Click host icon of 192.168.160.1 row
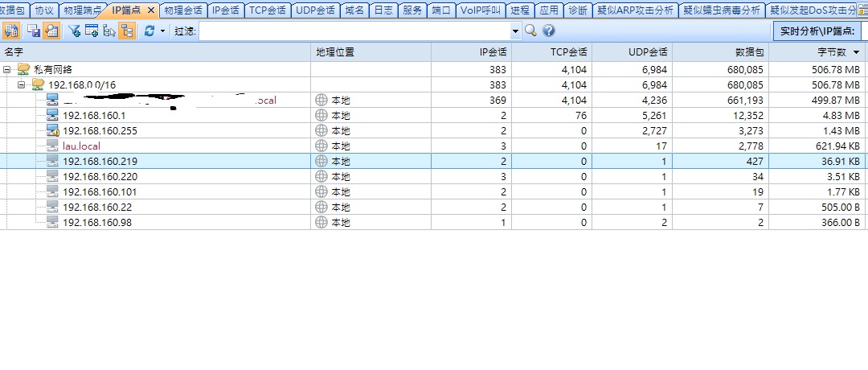The width and height of the screenshot is (868, 370). 52,115
